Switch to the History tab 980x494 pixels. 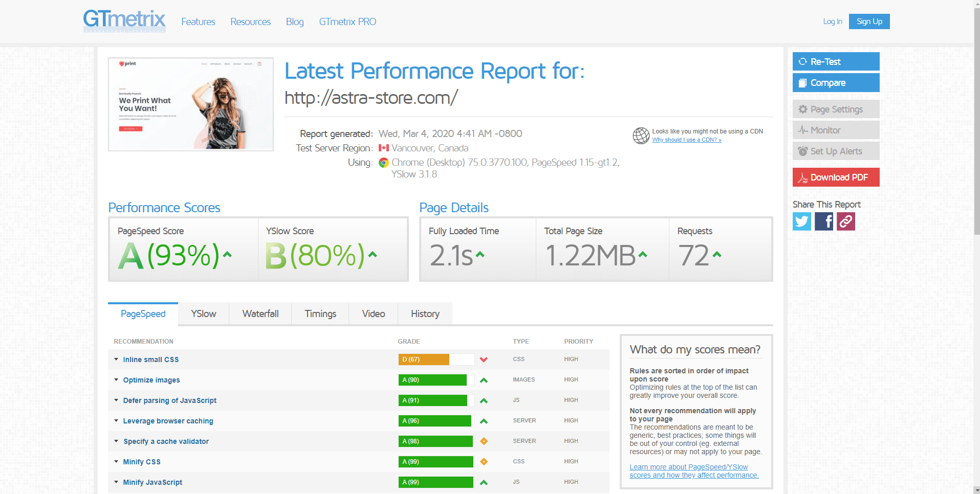click(425, 314)
